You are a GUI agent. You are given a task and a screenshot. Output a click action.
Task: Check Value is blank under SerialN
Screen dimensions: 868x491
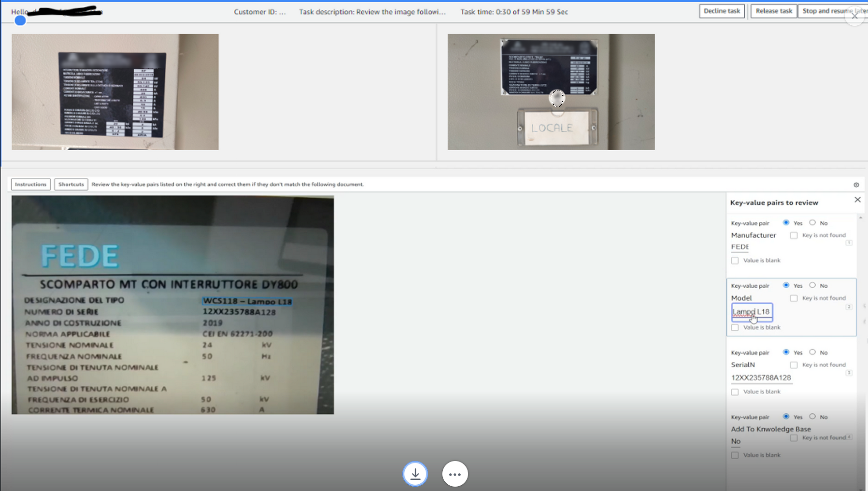click(735, 392)
